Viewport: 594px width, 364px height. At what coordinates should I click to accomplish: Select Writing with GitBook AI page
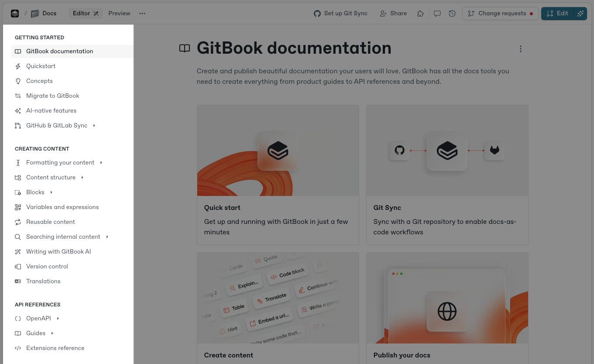point(58,252)
